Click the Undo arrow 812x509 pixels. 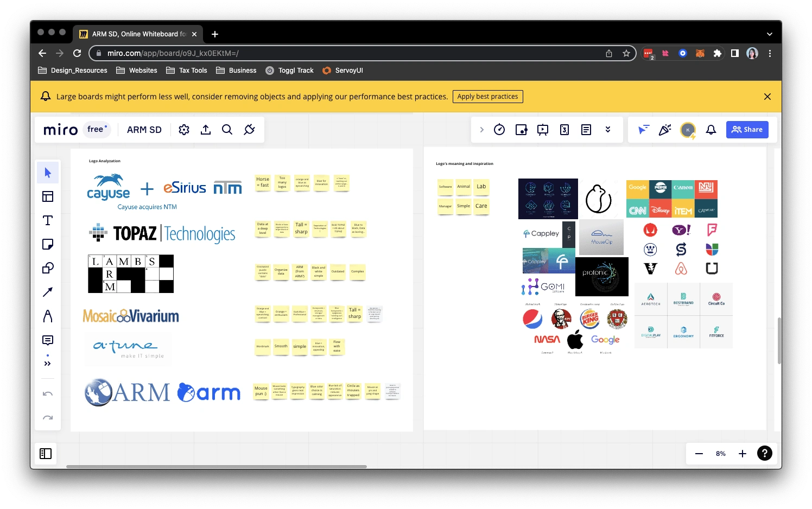click(x=48, y=394)
